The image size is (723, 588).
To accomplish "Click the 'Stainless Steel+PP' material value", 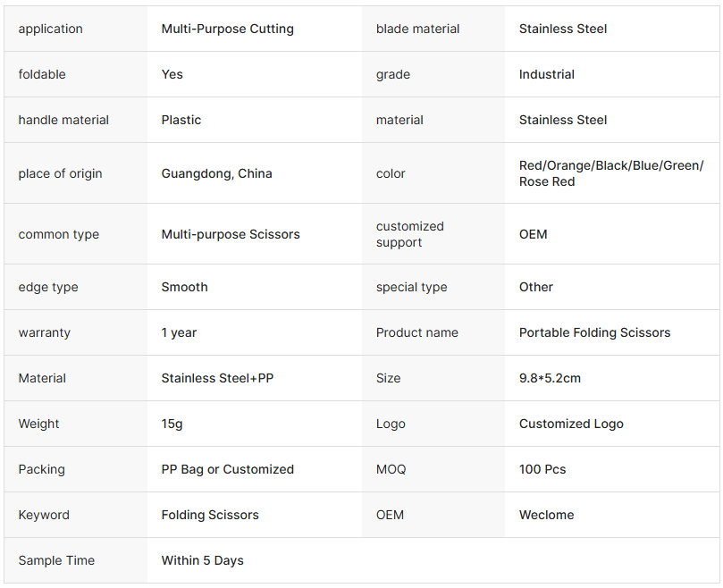I will [217, 378].
